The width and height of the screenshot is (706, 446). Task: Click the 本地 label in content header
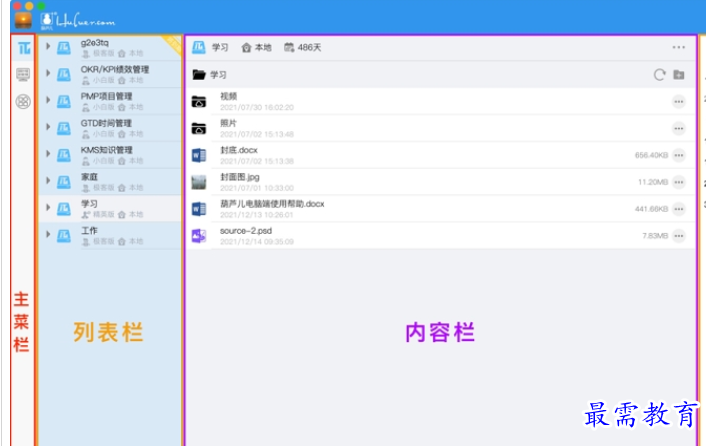[263, 47]
